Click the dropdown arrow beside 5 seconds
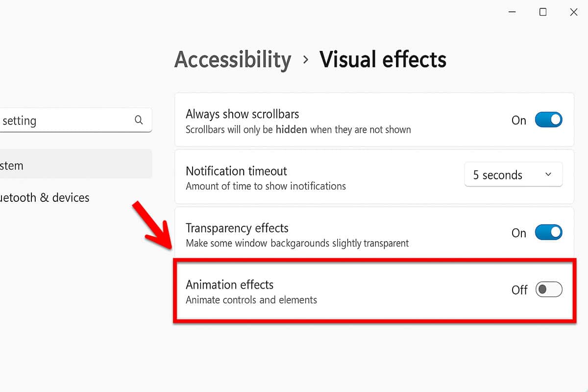Image resolution: width=588 pixels, height=392 pixels. click(548, 175)
